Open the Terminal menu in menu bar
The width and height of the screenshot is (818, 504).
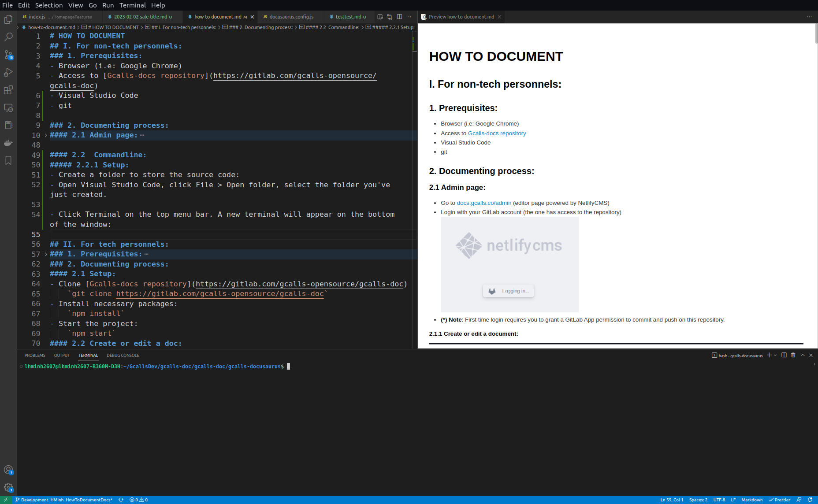(132, 5)
